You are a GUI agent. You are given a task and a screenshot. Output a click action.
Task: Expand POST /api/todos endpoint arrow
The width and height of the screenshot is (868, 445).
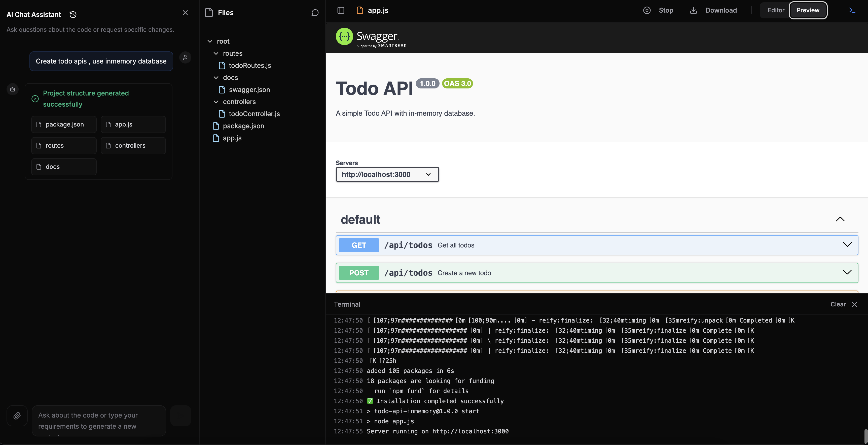(x=847, y=273)
